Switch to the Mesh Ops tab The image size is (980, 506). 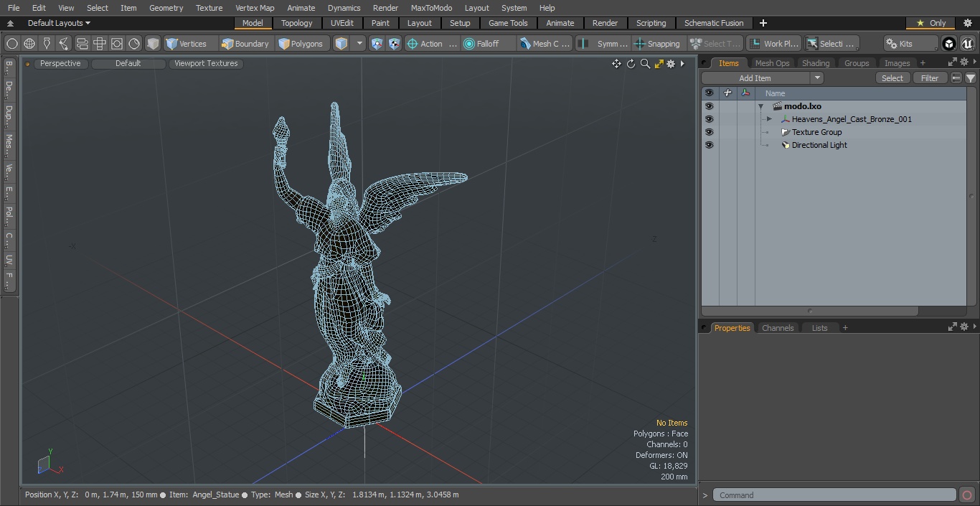(x=772, y=63)
